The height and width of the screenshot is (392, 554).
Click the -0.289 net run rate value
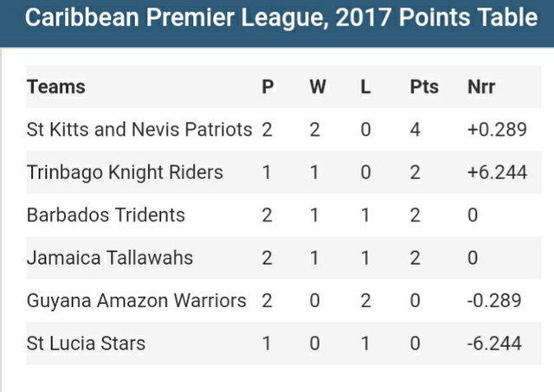tap(494, 300)
